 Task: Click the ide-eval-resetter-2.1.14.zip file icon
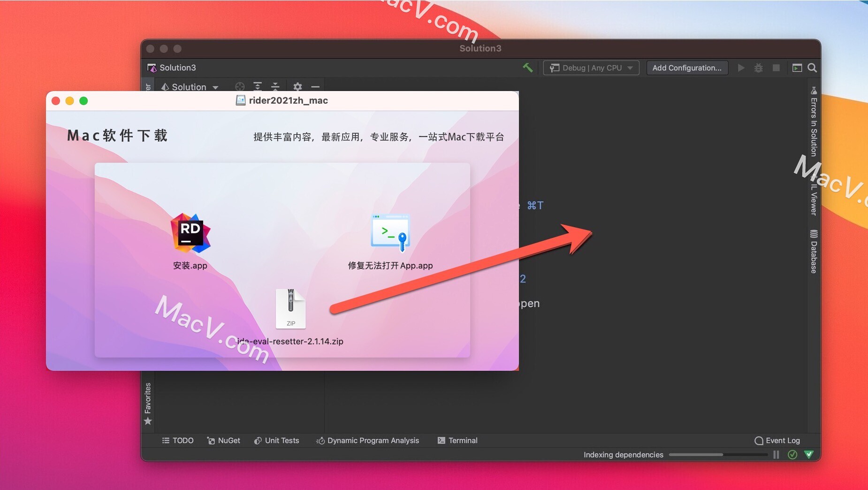pyautogui.click(x=290, y=308)
